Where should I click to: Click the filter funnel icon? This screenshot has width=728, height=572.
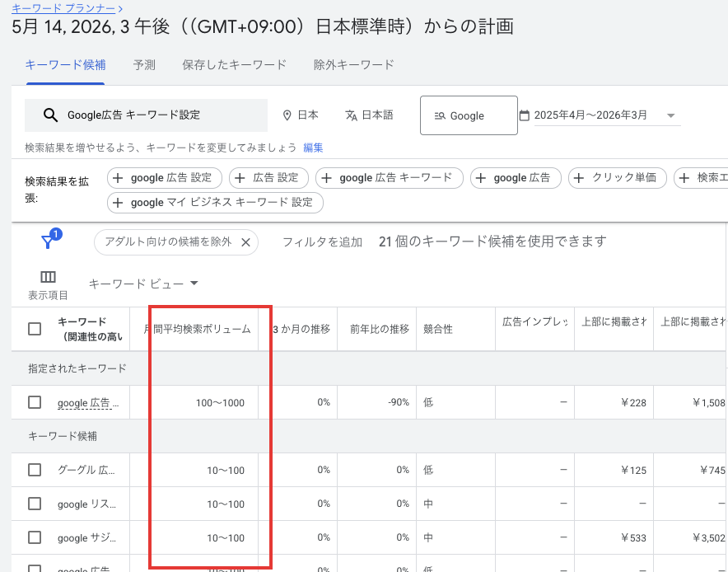pyautogui.click(x=49, y=241)
